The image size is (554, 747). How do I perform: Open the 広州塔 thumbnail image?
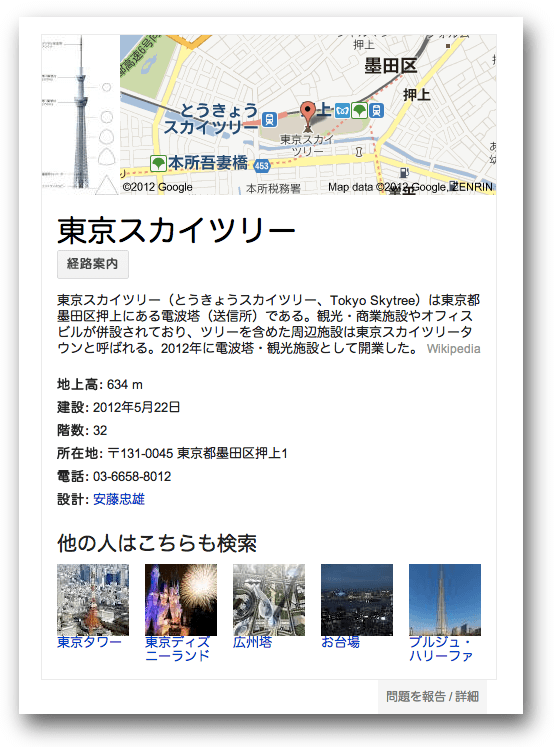point(269,600)
